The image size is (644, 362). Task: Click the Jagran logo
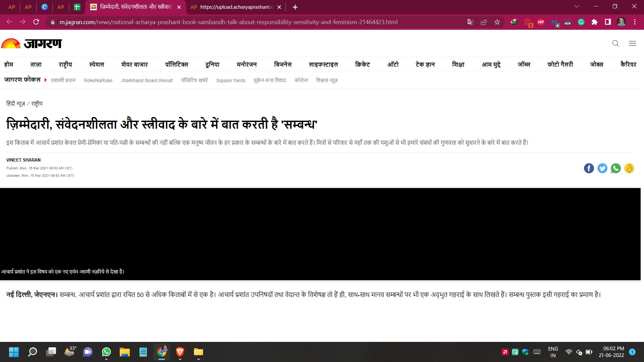click(32, 44)
